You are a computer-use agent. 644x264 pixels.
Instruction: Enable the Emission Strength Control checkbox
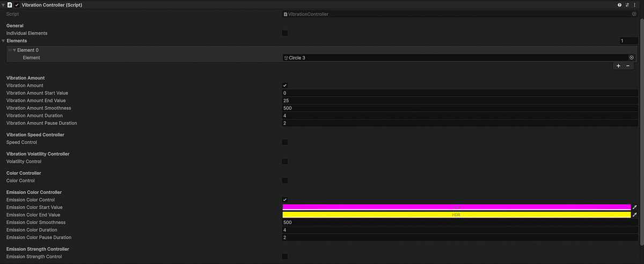pos(285,256)
